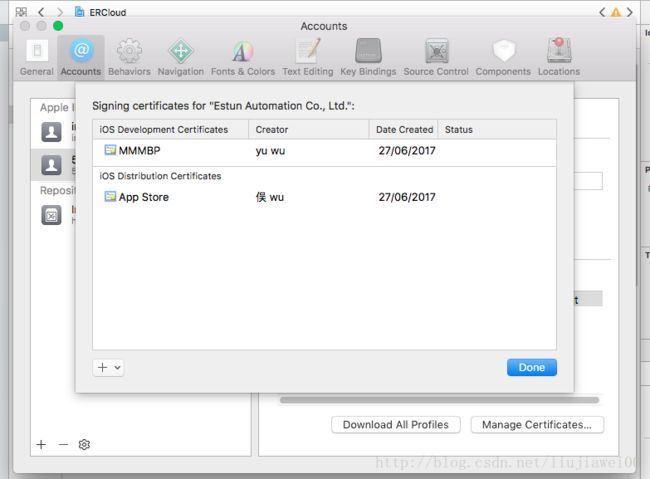This screenshot has height=479, width=650.
Task: Click Manage Certificates button
Action: [537, 425]
